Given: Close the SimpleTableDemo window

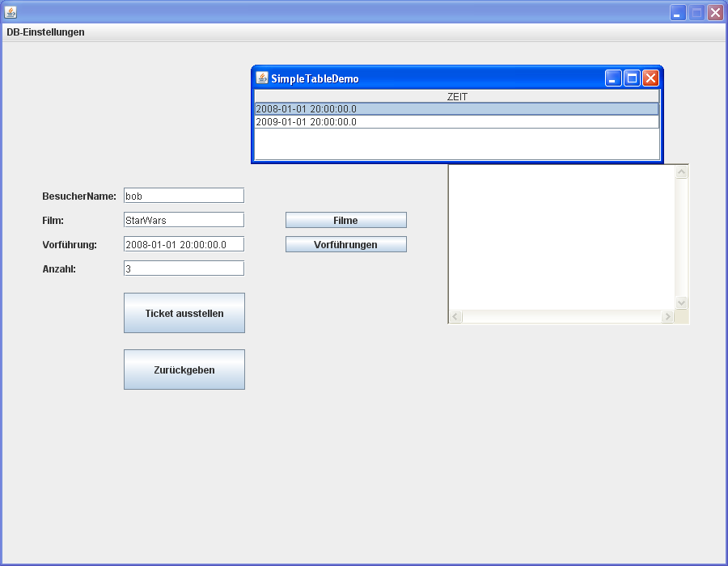Looking at the screenshot, I should point(650,78).
